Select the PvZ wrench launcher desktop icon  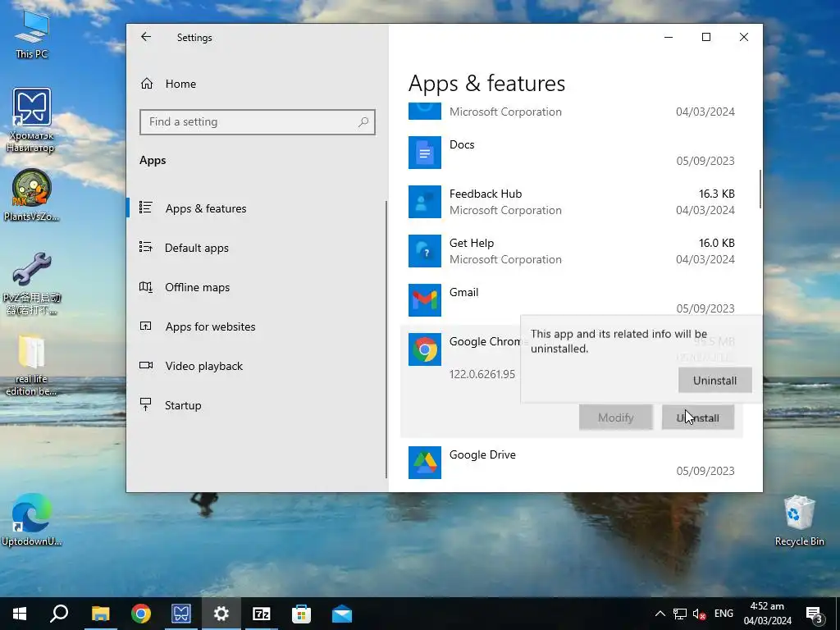pyautogui.click(x=32, y=284)
